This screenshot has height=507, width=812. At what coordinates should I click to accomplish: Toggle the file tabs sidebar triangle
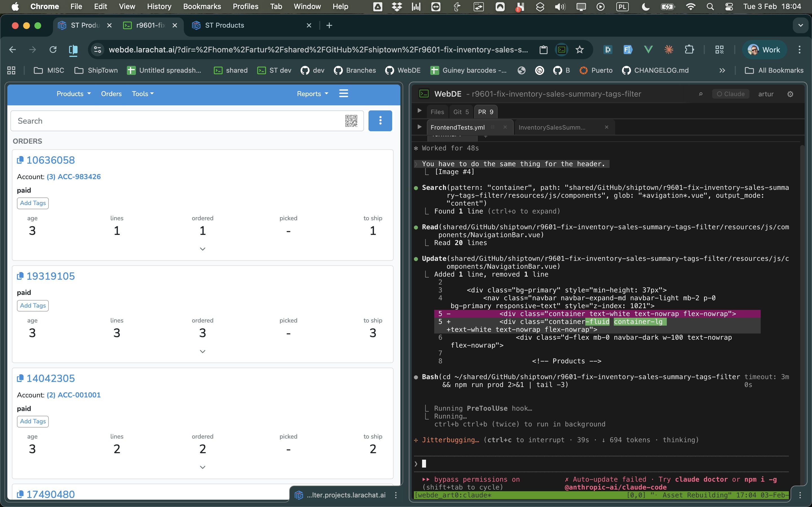419,127
